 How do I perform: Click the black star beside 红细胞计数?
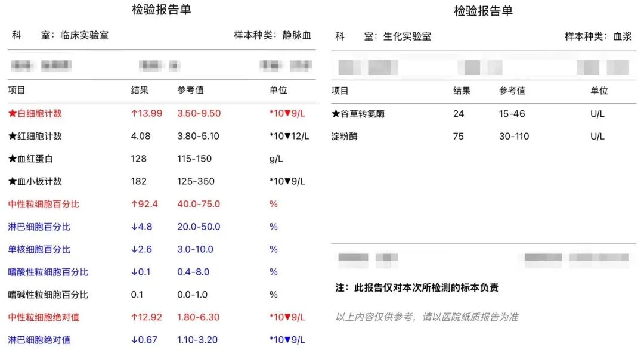[x=13, y=136]
